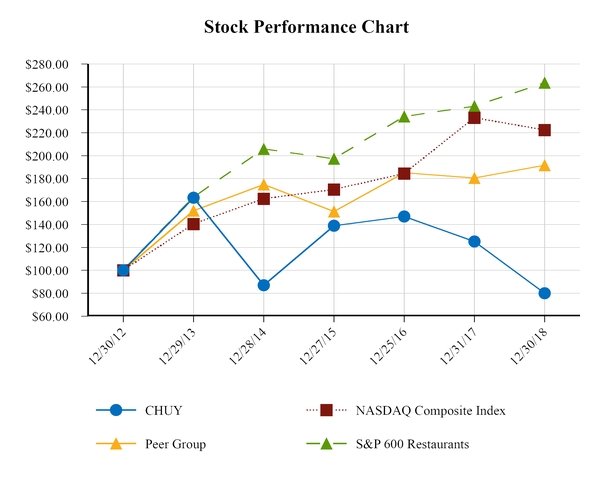This screenshot has height=480, width=613.
Task: Select Peer Group triangle at 12/30/18
Action: click(x=544, y=165)
